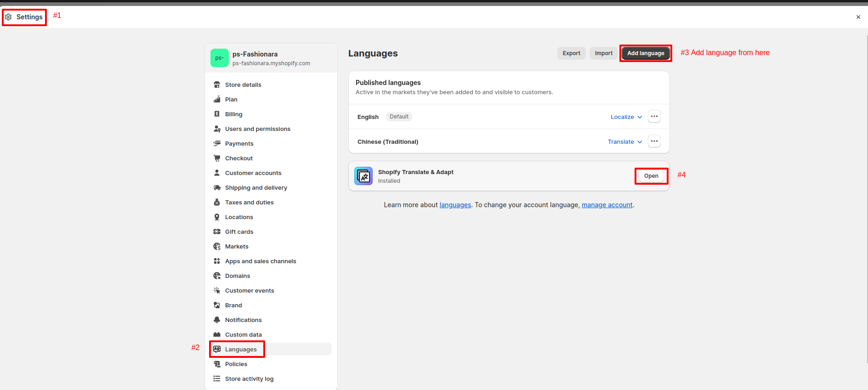Click the ps-Fashionara store name
Viewport: 868px width, 390px height.
click(x=255, y=54)
